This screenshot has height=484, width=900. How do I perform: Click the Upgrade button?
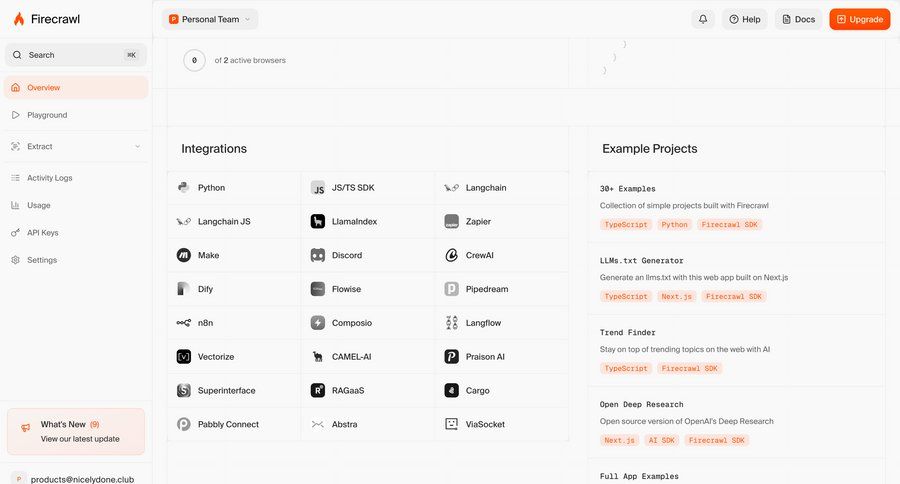pyautogui.click(x=859, y=19)
